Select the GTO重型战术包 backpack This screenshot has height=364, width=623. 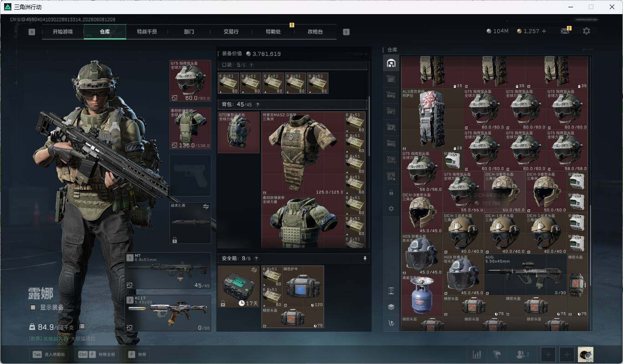click(x=239, y=132)
